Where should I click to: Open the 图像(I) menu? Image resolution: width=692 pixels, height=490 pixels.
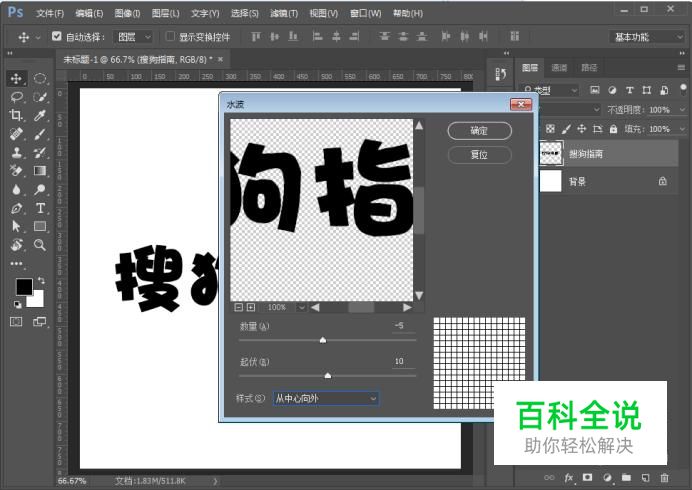(127, 14)
